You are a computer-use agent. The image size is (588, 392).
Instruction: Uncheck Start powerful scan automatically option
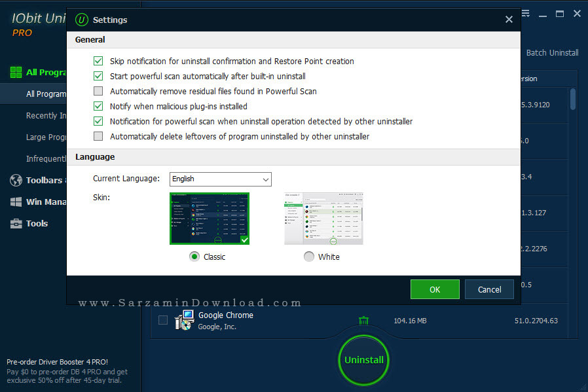[98, 76]
